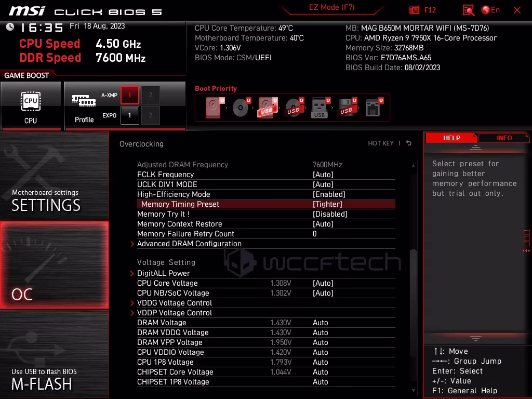Expand Advanced DRAM Configuration submenu
The height and width of the screenshot is (399, 532).
189,244
